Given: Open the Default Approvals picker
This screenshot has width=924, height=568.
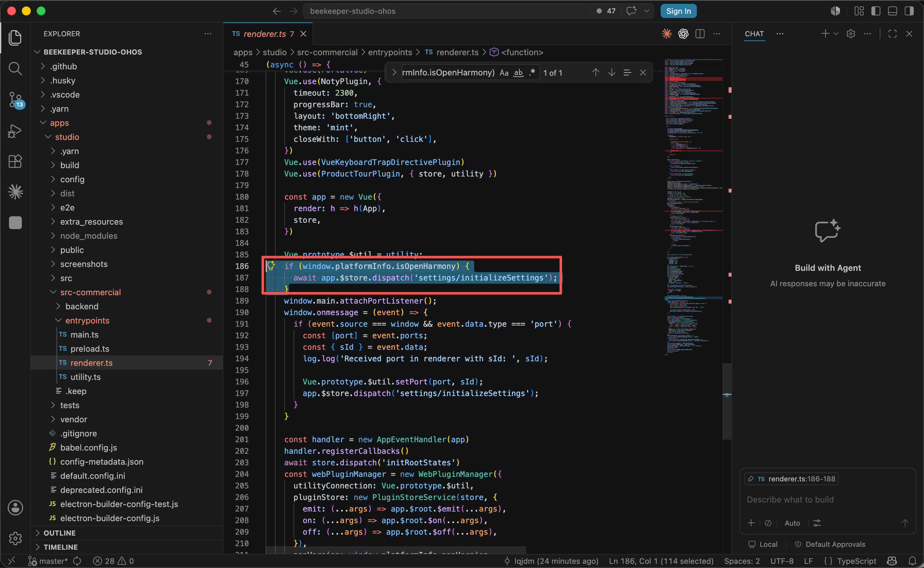Looking at the screenshot, I should [830, 544].
